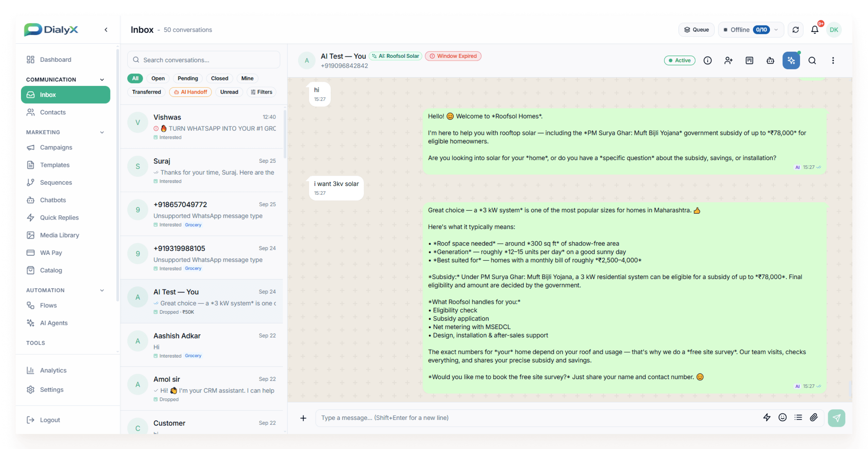Open the Filters options
868x449 pixels.
[261, 91]
